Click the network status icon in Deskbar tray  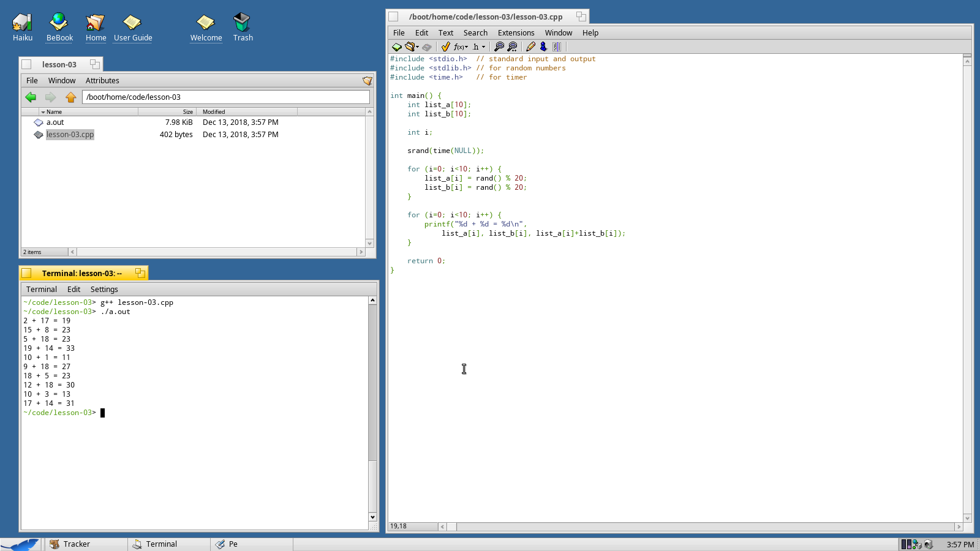point(917,544)
